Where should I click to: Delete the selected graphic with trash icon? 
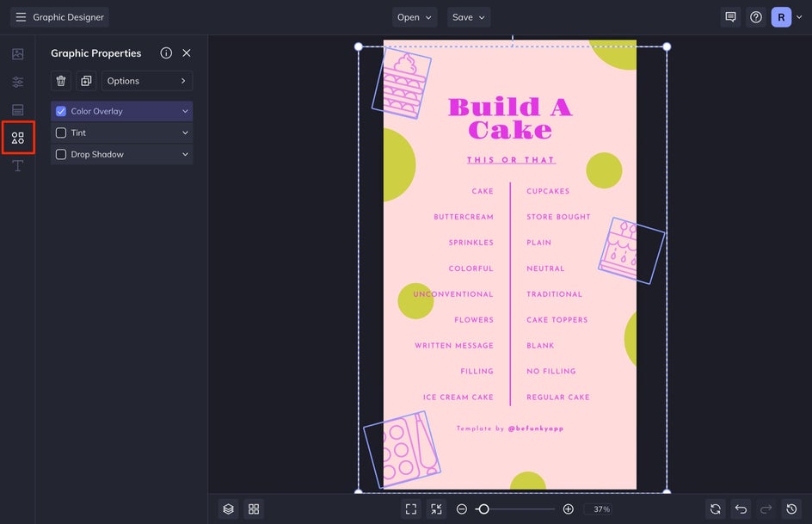pyautogui.click(x=61, y=81)
